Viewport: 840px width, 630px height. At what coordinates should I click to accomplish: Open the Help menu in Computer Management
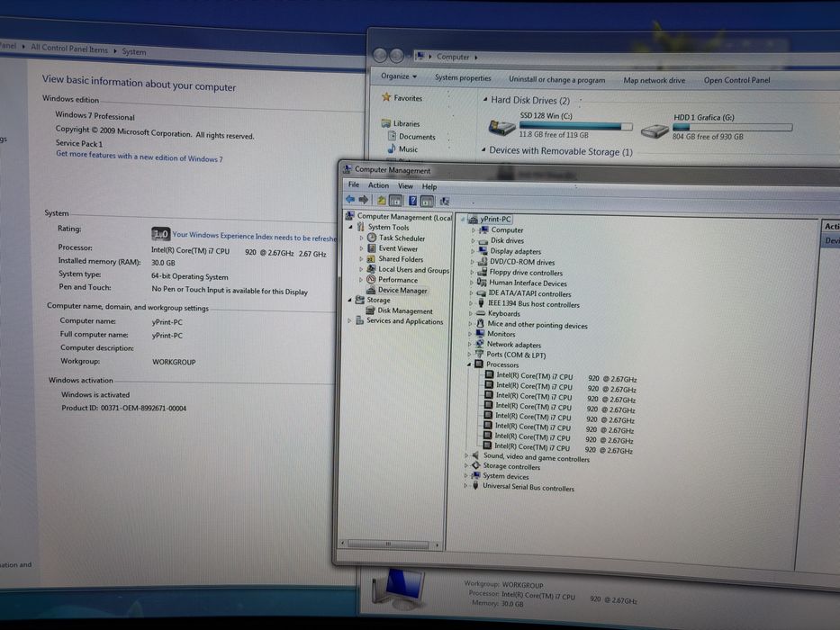click(429, 186)
